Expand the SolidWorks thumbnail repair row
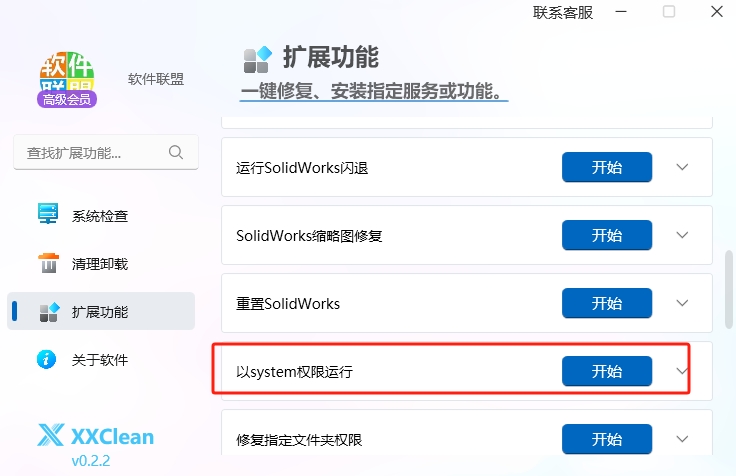This screenshot has width=736, height=476. click(683, 235)
